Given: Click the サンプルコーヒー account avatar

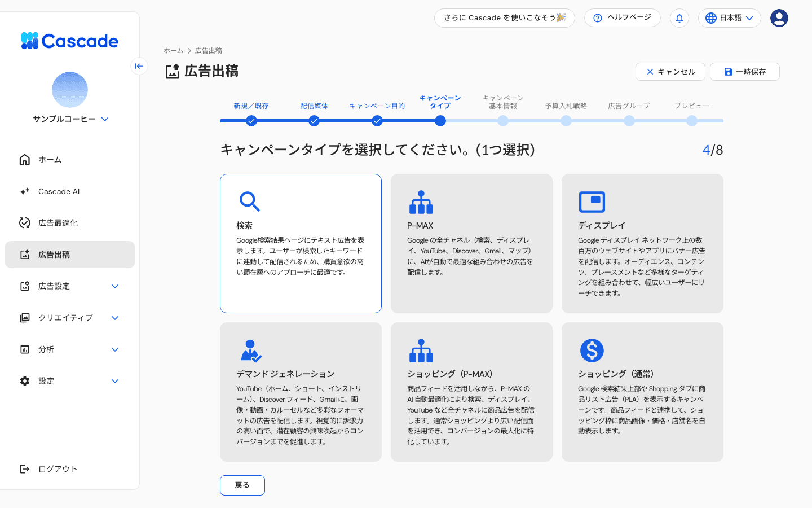Looking at the screenshot, I should [70, 90].
